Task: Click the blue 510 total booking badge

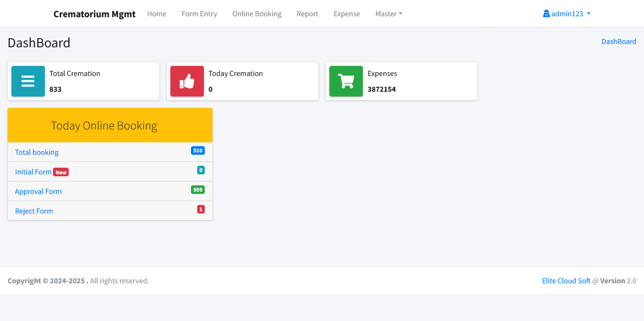Action: click(198, 150)
